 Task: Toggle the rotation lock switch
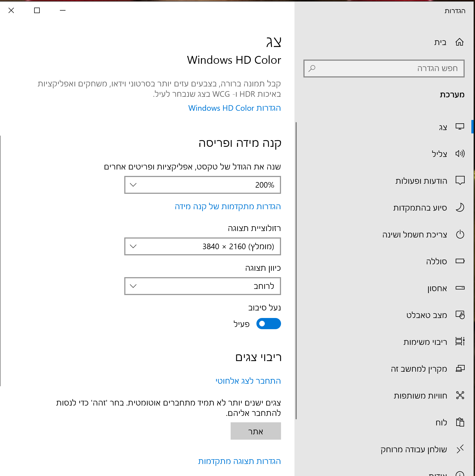268,324
